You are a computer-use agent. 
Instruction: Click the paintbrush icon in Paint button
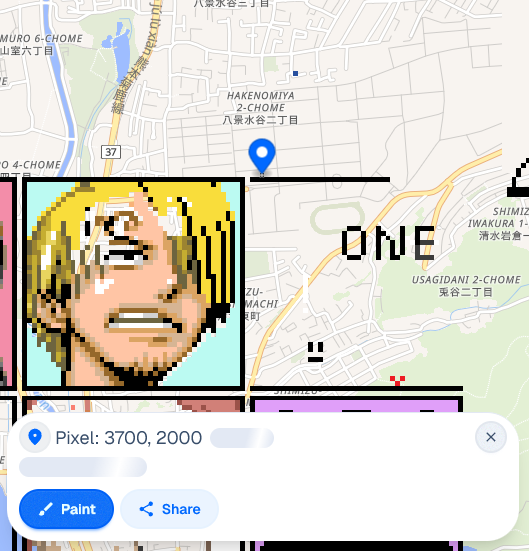pos(46,509)
